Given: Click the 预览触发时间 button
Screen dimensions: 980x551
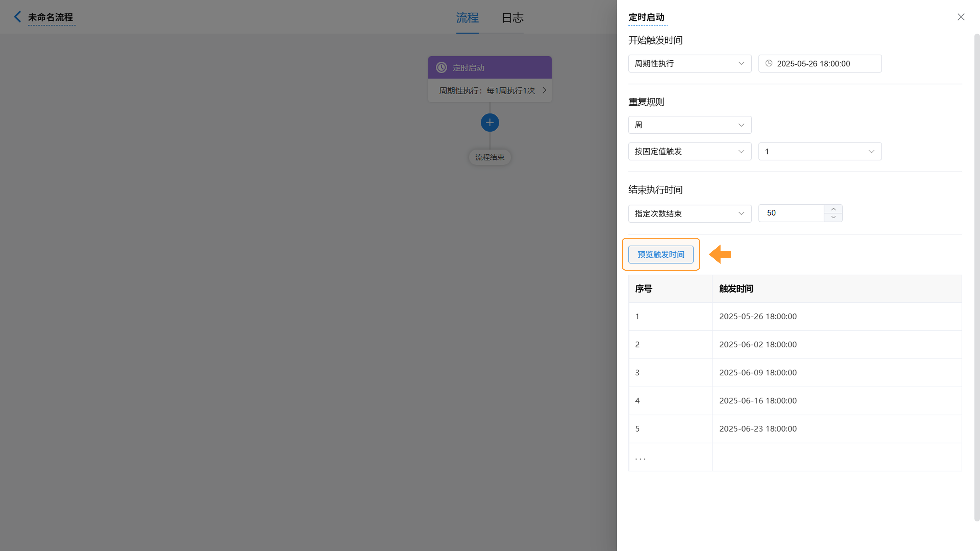Looking at the screenshot, I should [661, 254].
